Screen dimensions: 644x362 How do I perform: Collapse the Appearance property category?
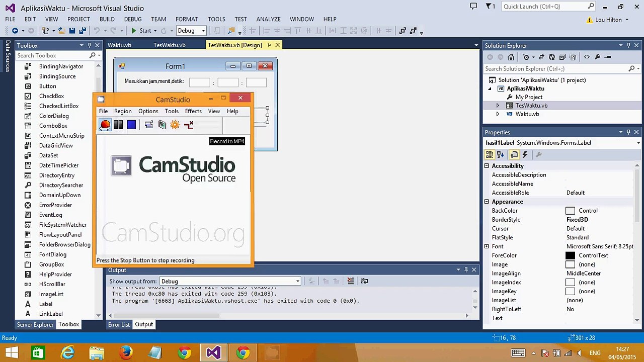tap(487, 202)
